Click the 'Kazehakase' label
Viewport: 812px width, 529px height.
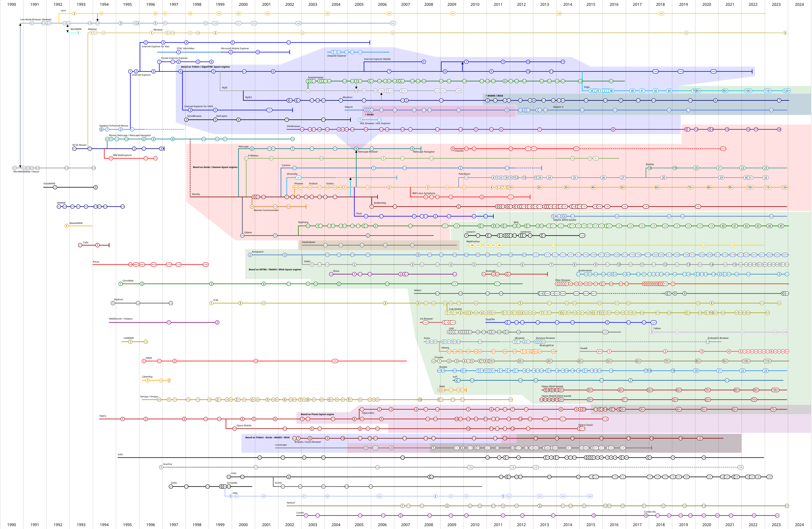pyautogui.click(x=308, y=242)
